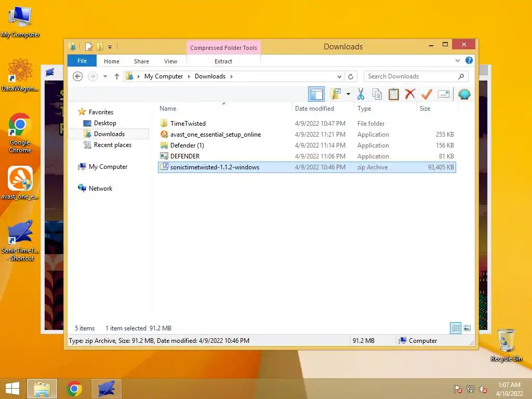The image size is (532, 399).
Task: Select the sonictimetwisted-1.1.2-windows zip archive
Action: pyautogui.click(x=307, y=167)
